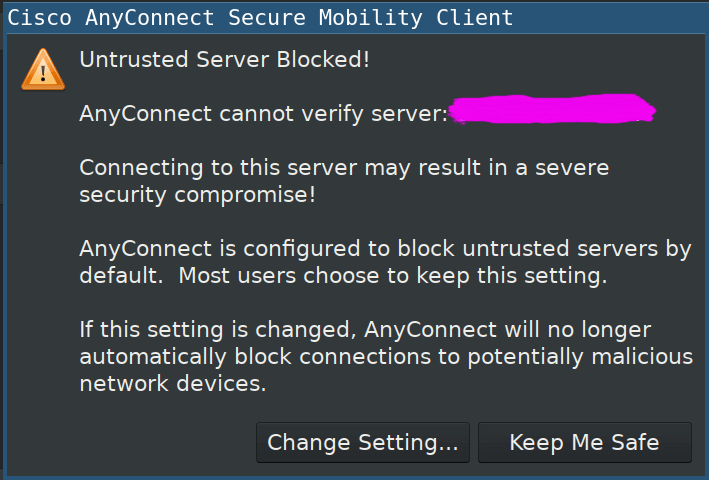The height and width of the screenshot is (480, 709).
Task: Click the words potentially malicious in the last paragraph
Action: point(580,357)
